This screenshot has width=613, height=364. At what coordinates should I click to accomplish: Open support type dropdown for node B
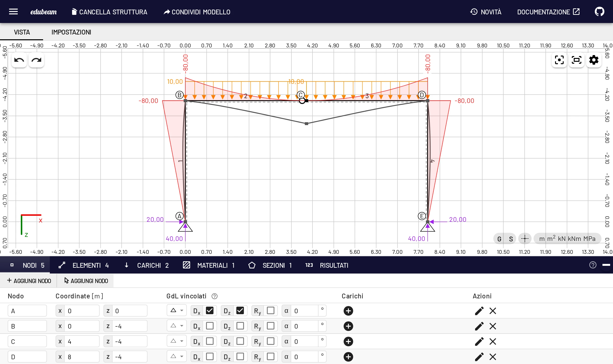point(176,326)
